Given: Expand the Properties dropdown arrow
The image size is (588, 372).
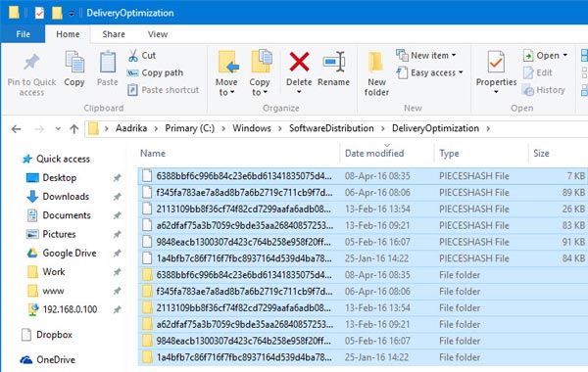Looking at the screenshot, I should 496,92.
